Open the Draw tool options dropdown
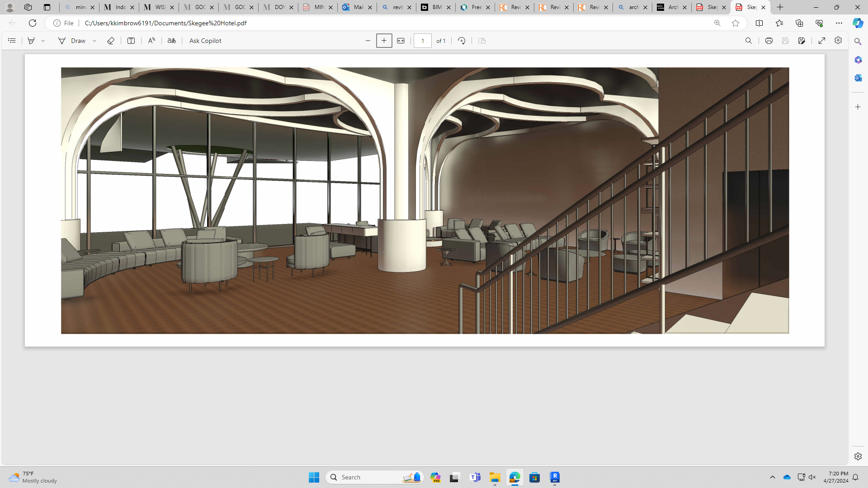The height and width of the screenshot is (488, 868). pyautogui.click(x=94, y=41)
